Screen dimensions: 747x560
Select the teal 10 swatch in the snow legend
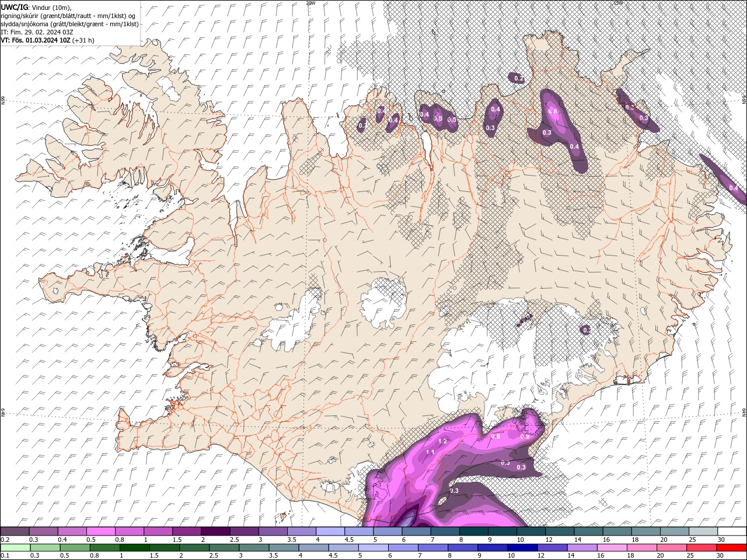[x=531, y=531]
